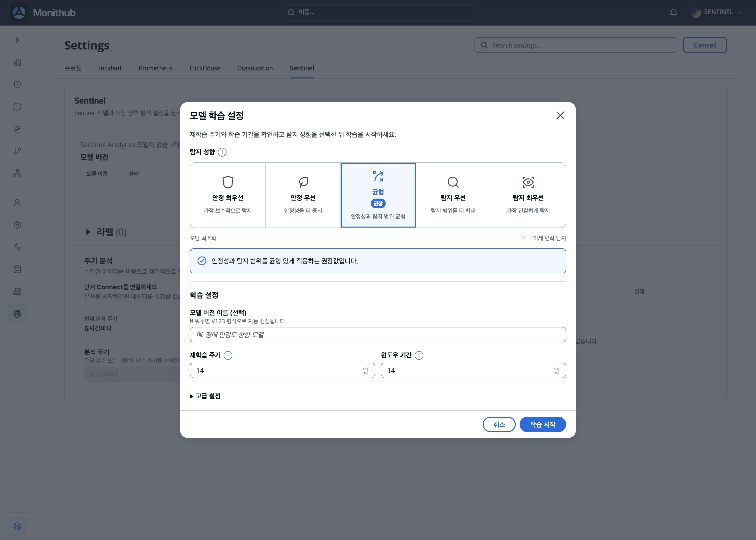This screenshot has height=540, width=756.
Task: Open the shield alert icon in sidebar
Action: pos(17,84)
